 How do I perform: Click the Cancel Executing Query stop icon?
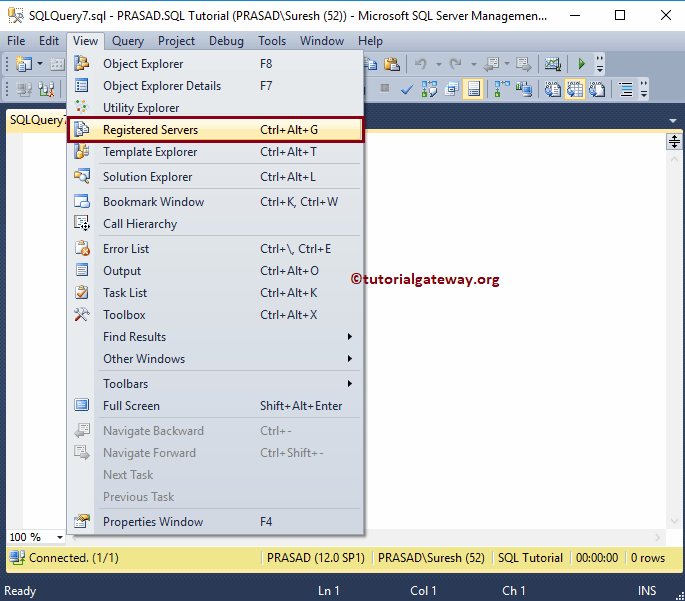coord(384,89)
